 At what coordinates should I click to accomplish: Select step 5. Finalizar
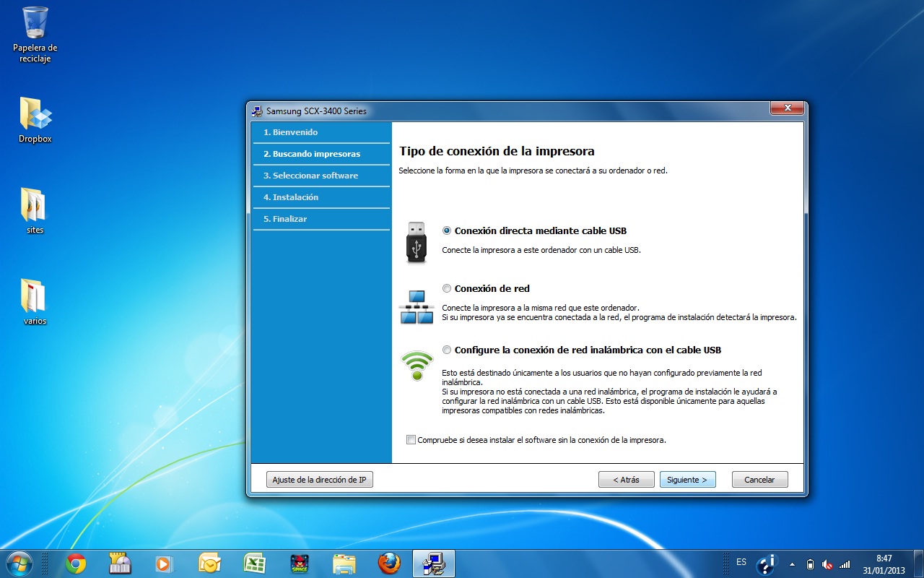pyautogui.click(x=321, y=220)
